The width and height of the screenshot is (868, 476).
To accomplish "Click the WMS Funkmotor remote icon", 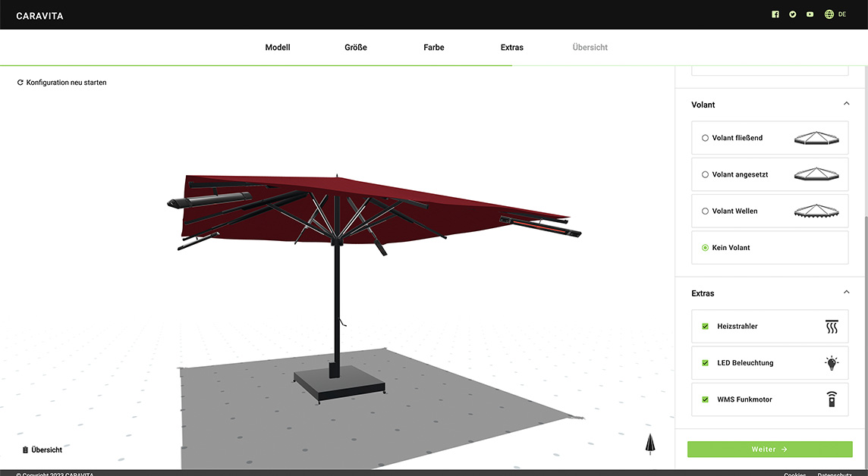I will tap(832, 399).
